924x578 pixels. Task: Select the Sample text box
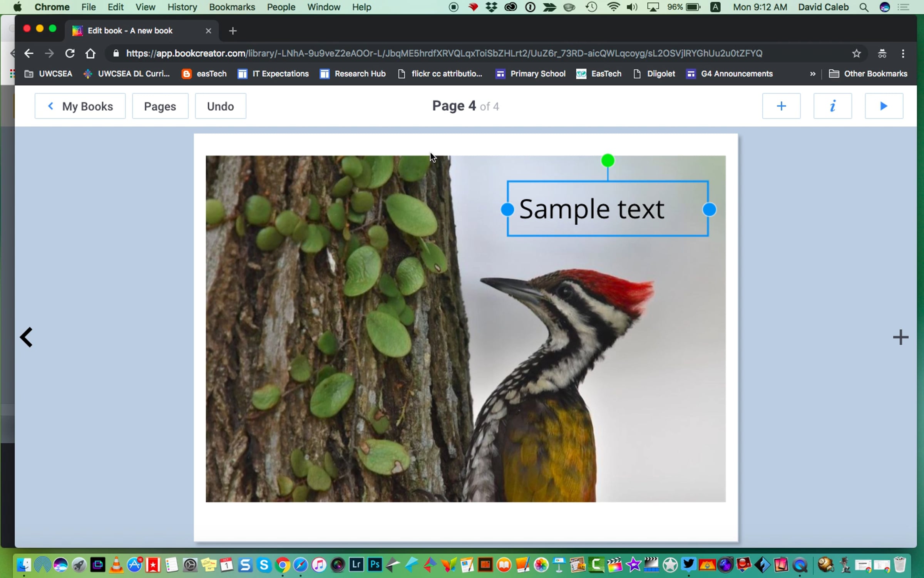pyautogui.click(x=591, y=209)
